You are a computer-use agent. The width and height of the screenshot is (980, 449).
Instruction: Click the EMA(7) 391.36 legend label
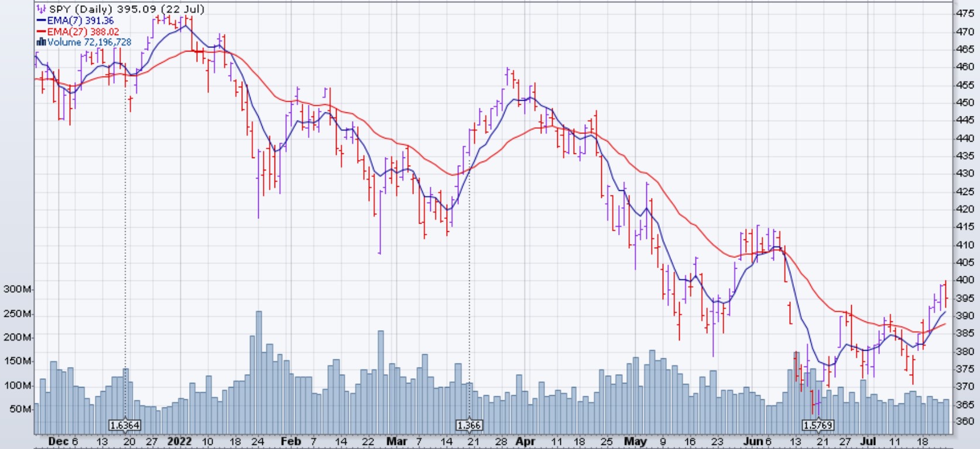pos(81,20)
